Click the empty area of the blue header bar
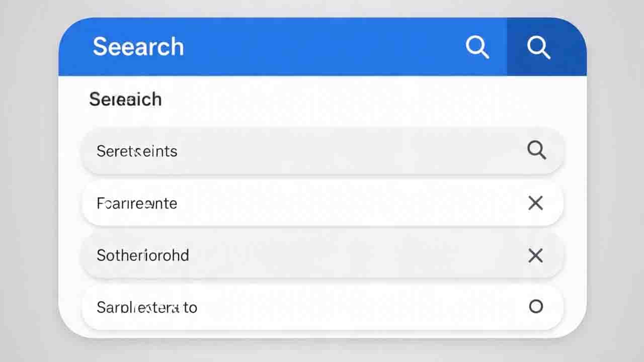Image resolution: width=644 pixels, height=362 pixels. click(x=322, y=47)
